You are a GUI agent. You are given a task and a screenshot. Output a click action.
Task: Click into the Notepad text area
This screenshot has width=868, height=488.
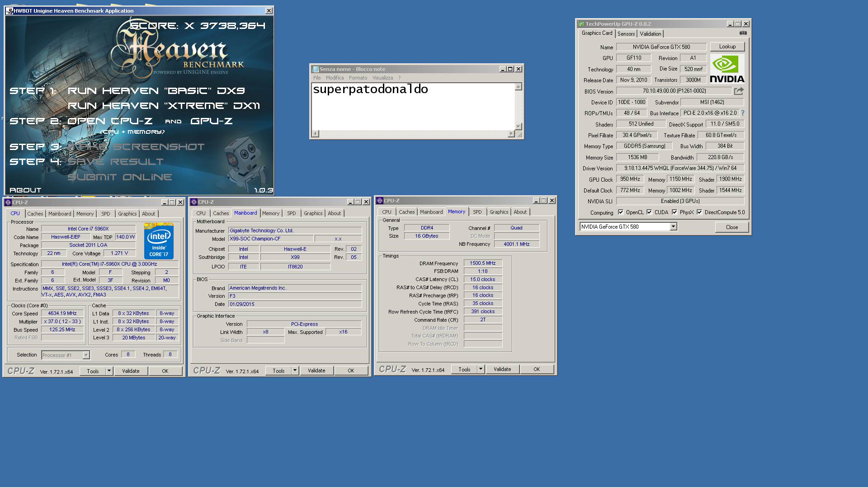pos(413,107)
